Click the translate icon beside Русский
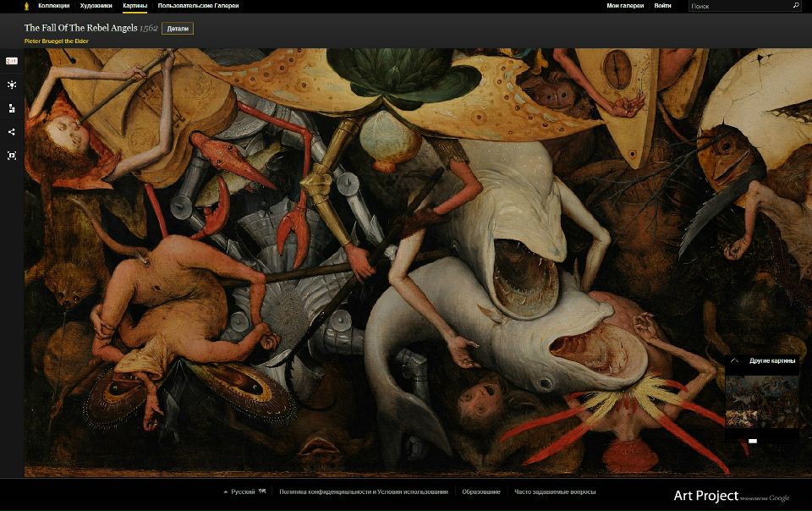The image size is (812, 511). pos(262,492)
